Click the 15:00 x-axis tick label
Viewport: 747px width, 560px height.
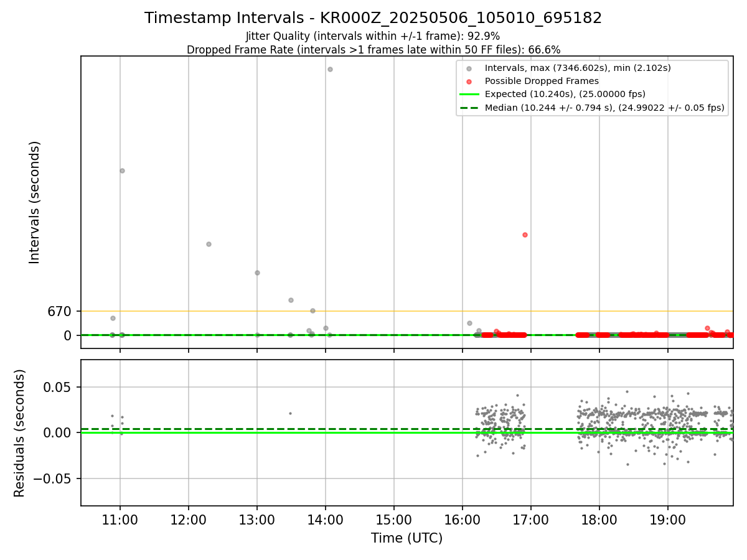pos(394,519)
